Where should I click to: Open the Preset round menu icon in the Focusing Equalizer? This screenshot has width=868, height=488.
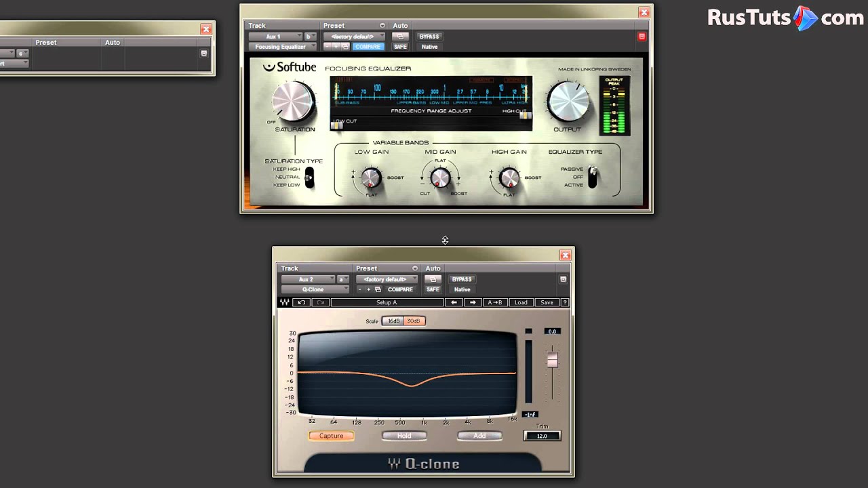click(382, 26)
